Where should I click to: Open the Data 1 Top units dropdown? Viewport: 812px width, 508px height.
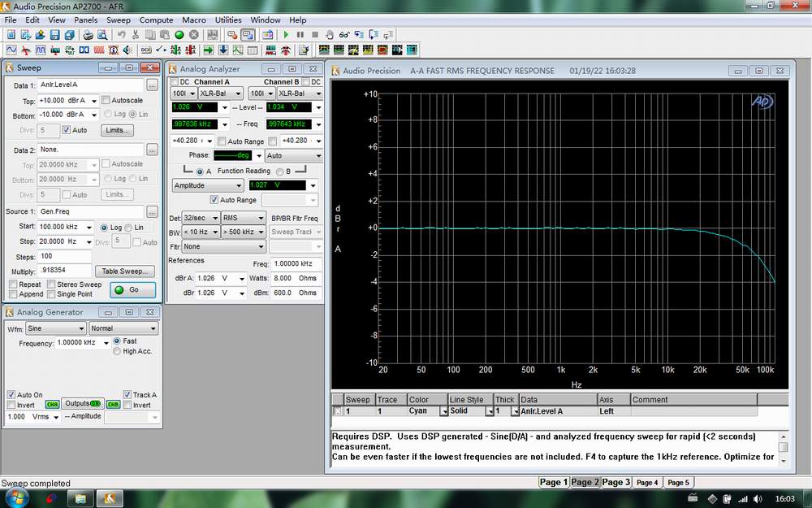[x=94, y=101]
